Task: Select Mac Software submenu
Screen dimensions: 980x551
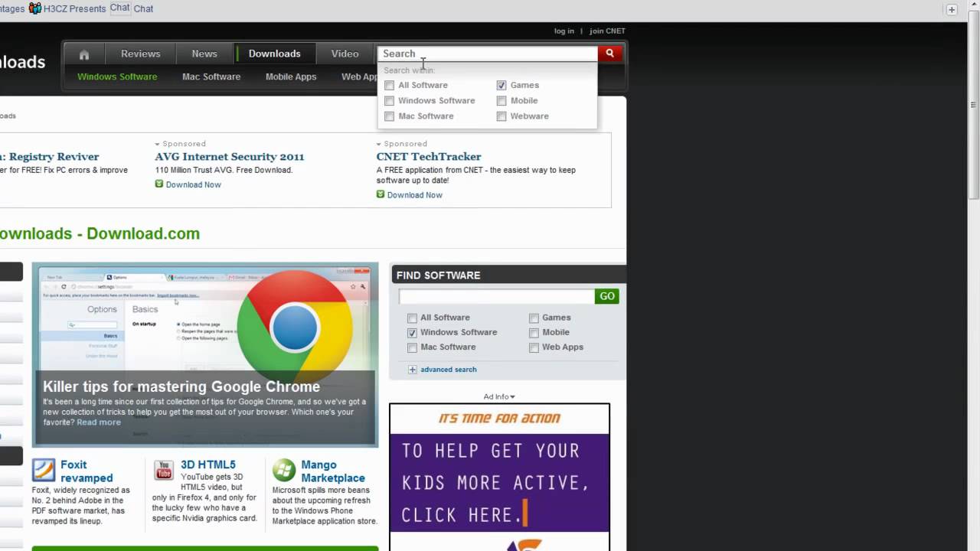Action: point(211,77)
